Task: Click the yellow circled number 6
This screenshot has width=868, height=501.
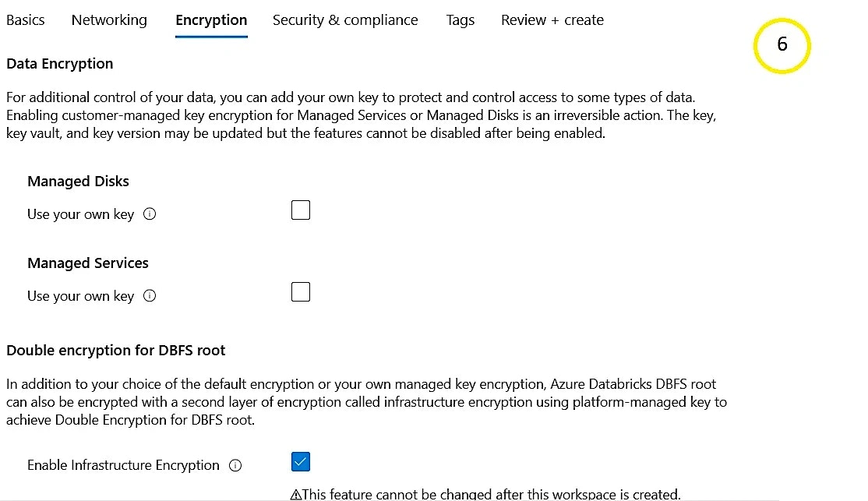Action: tap(782, 44)
